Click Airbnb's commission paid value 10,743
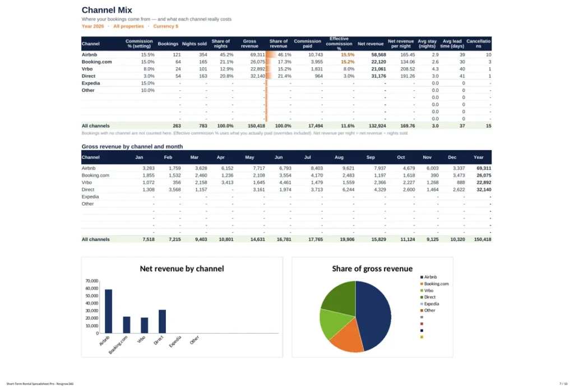The image size is (574, 392). 316,55
